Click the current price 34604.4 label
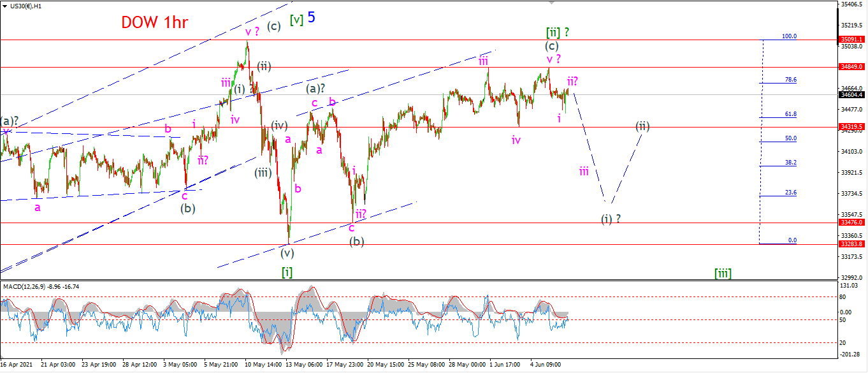868x373 pixels. (x=852, y=95)
